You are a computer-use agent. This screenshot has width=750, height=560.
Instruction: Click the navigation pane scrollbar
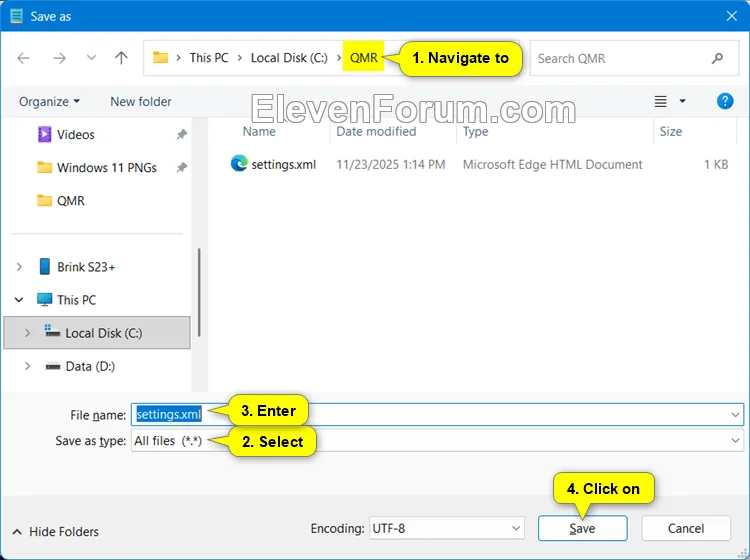199,292
